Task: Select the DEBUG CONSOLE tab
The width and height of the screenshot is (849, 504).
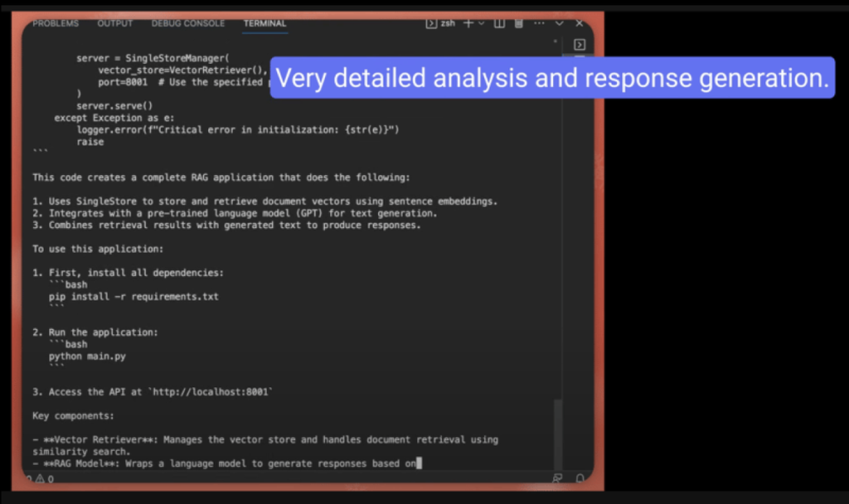Action: tap(188, 23)
